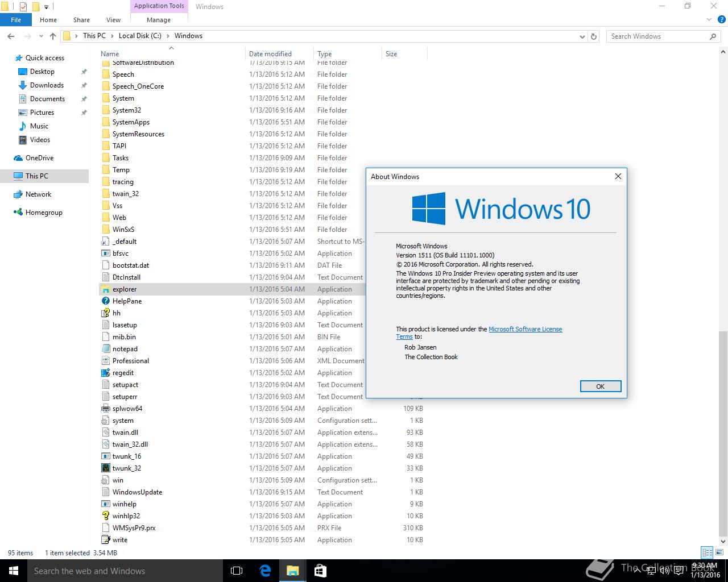Click OK in About Windows dialog
The height and width of the screenshot is (582, 728).
pyautogui.click(x=600, y=386)
